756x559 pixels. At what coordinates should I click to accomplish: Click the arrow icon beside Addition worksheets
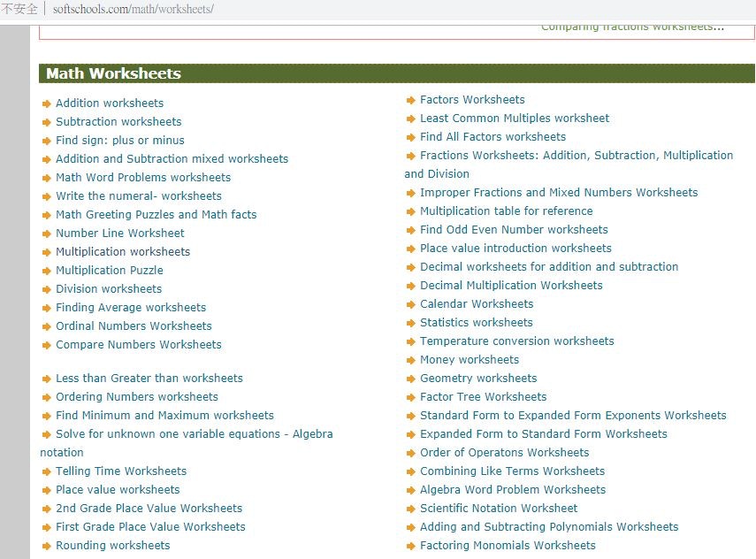pyautogui.click(x=47, y=103)
